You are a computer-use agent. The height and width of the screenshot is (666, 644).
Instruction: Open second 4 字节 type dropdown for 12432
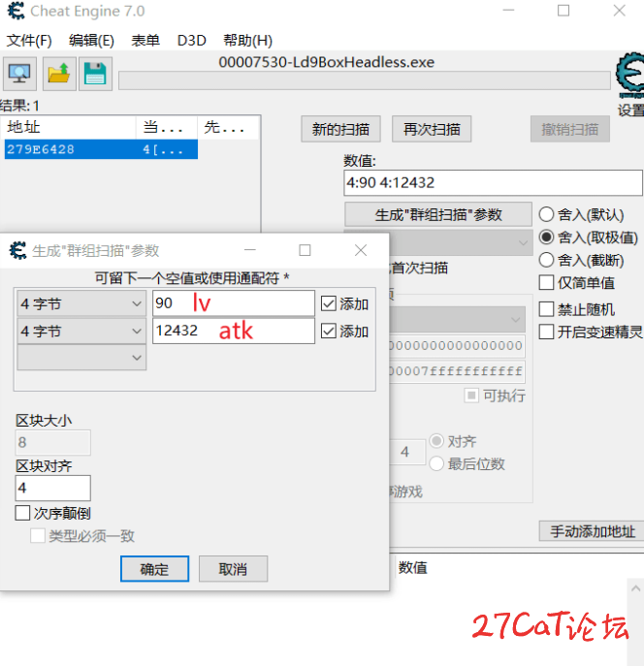click(81, 331)
